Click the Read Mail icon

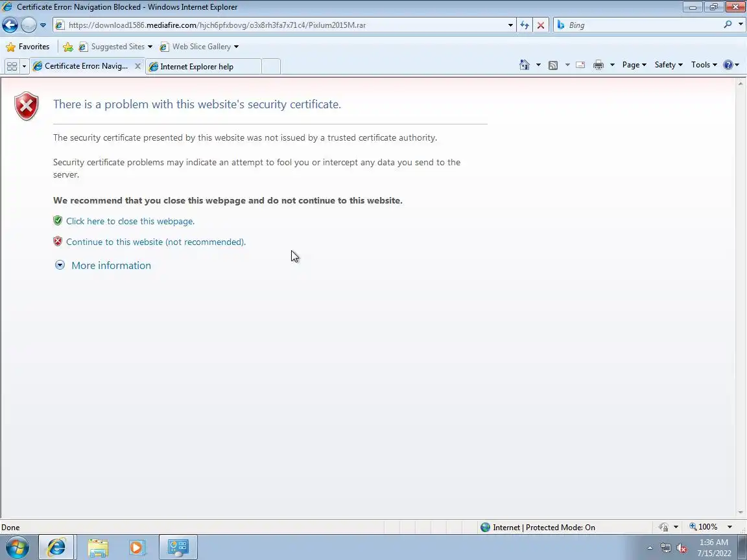[x=580, y=65]
